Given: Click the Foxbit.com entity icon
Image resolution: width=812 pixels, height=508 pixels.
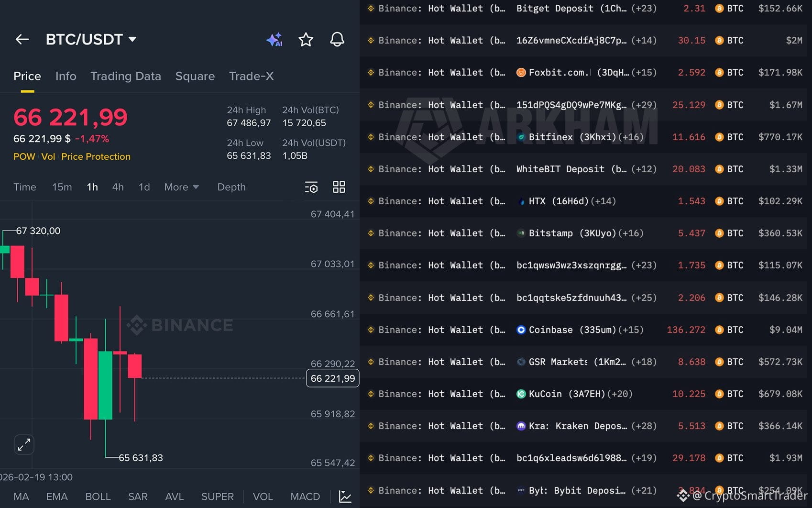Looking at the screenshot, I should click(521, 73).
